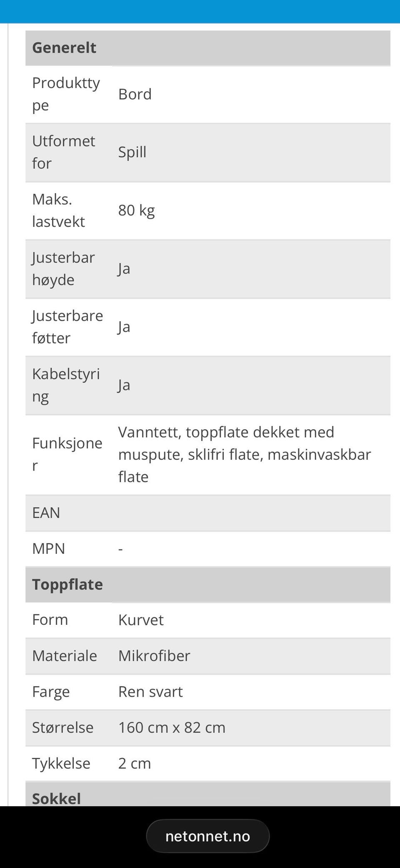
Task: Click the MPN row label
Action: click(49, 548)
